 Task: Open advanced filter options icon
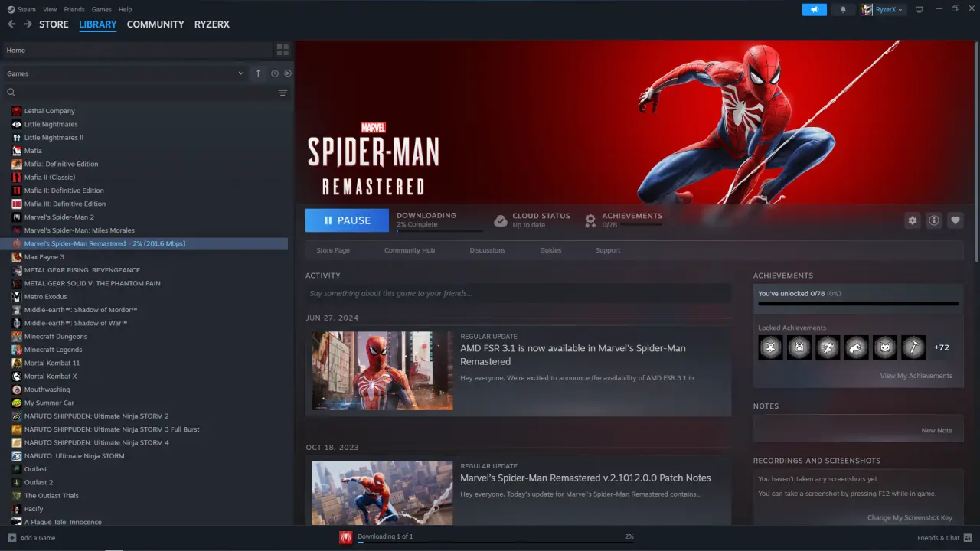pyautogui.click(x=283, y=93)
